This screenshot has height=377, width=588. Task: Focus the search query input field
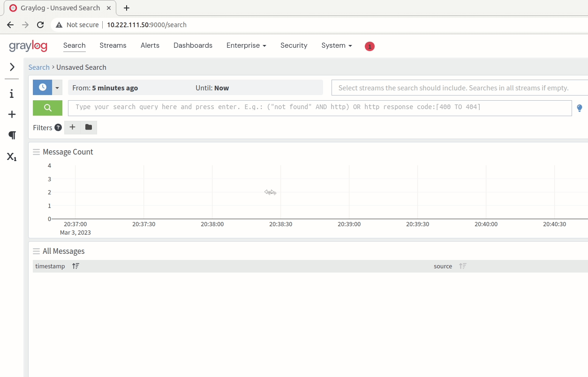pos(320,108)
